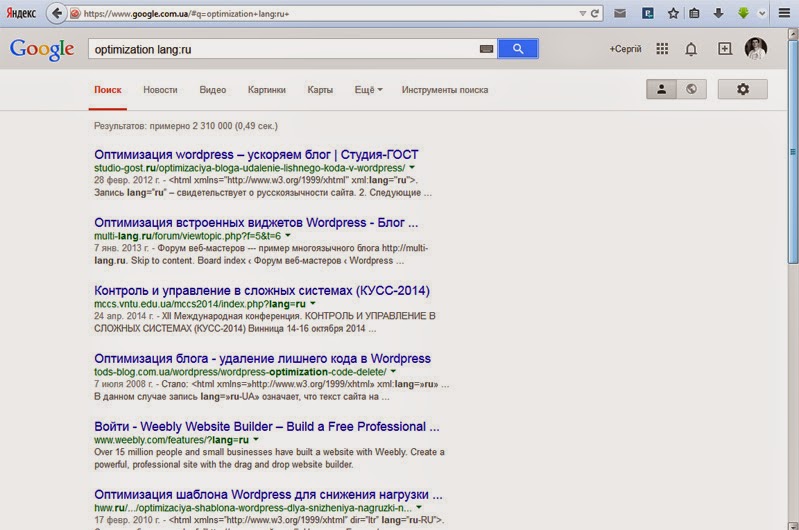Click the browser back arrow button
This screenshot has width=799, height=530.
point(57,13)
